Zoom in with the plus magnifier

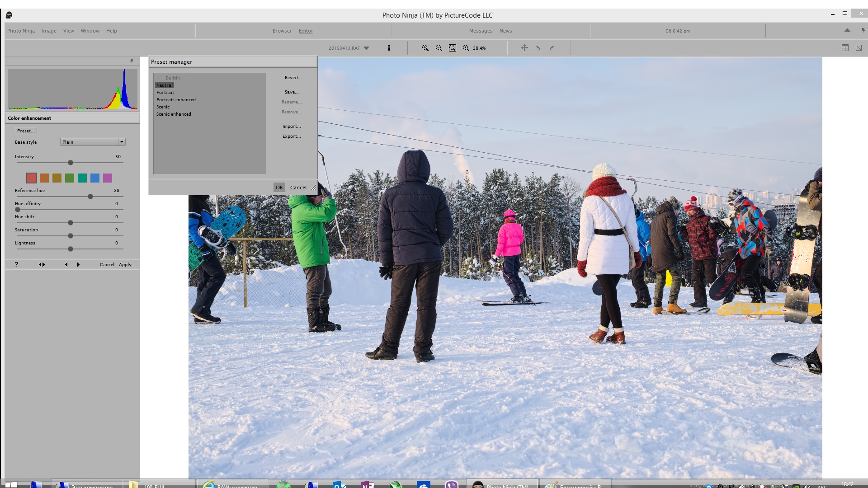tap(425, 48)
